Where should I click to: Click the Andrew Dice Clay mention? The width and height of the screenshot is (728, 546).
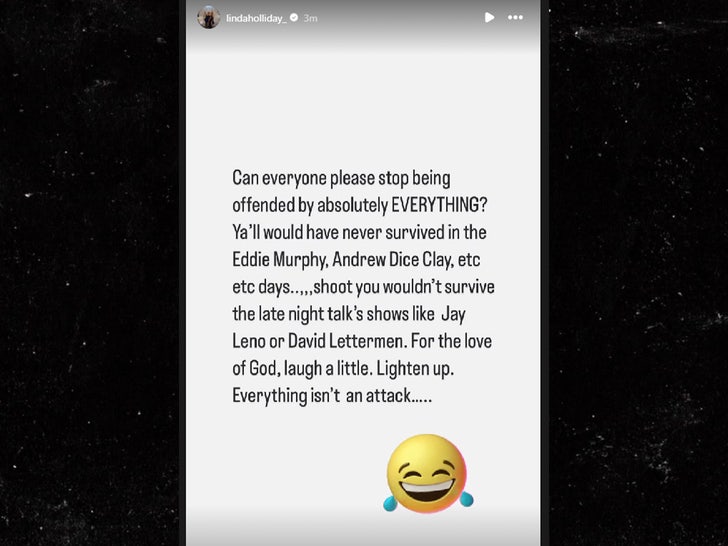tap(392, 260)
